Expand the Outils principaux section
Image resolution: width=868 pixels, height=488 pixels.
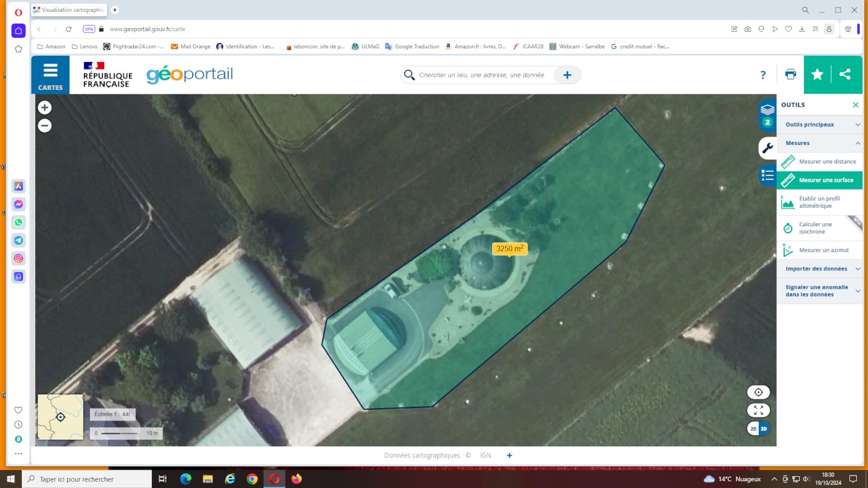pos(818,125)
